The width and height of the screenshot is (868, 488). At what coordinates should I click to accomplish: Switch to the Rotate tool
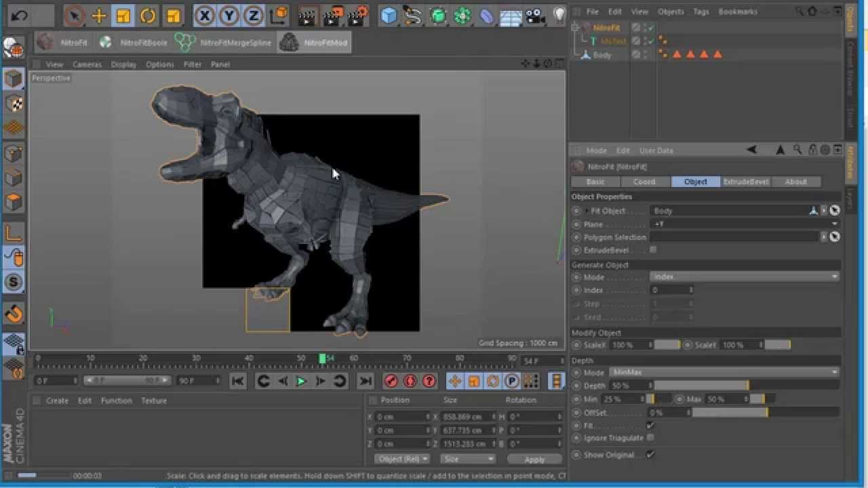pyautogui.click(x=148, y=15)
